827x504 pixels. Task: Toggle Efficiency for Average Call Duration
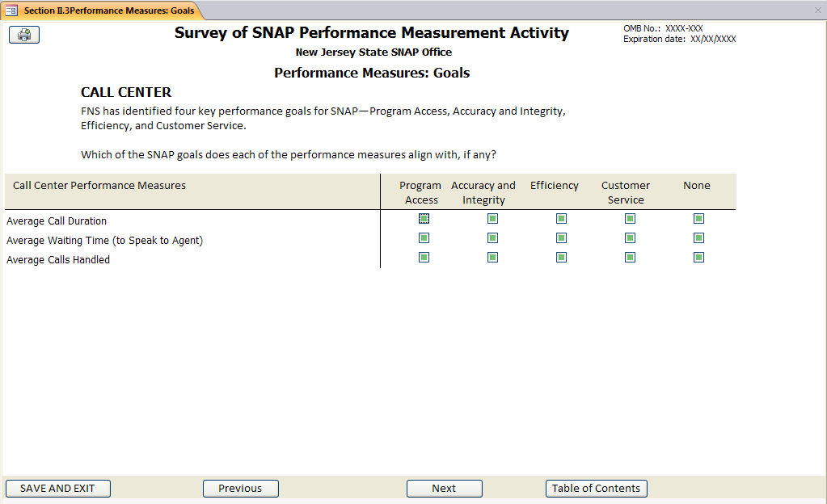(x=561, y=219)
